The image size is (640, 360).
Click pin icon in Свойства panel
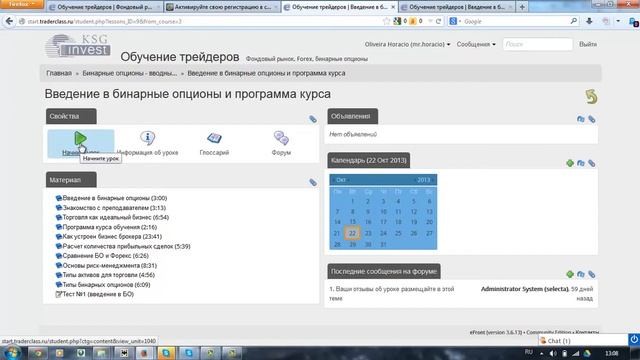[313, 119]
